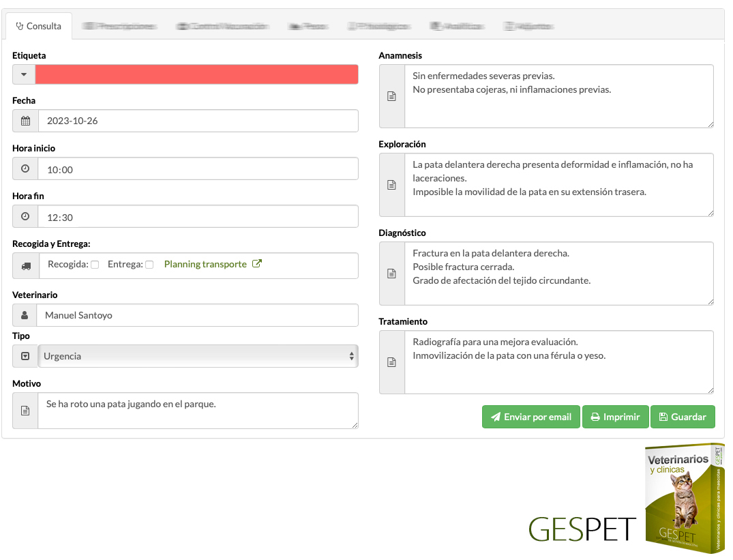
Task: Click the external link icon after Planning transporte
Action: click(256, 264)
